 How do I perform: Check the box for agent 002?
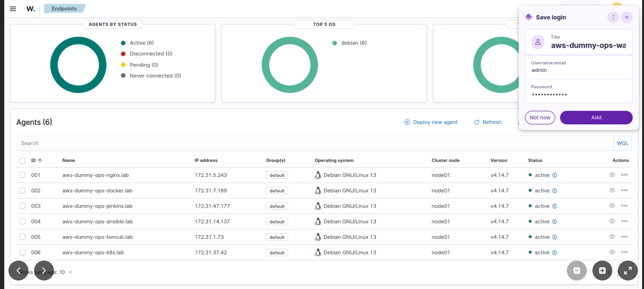22,191
